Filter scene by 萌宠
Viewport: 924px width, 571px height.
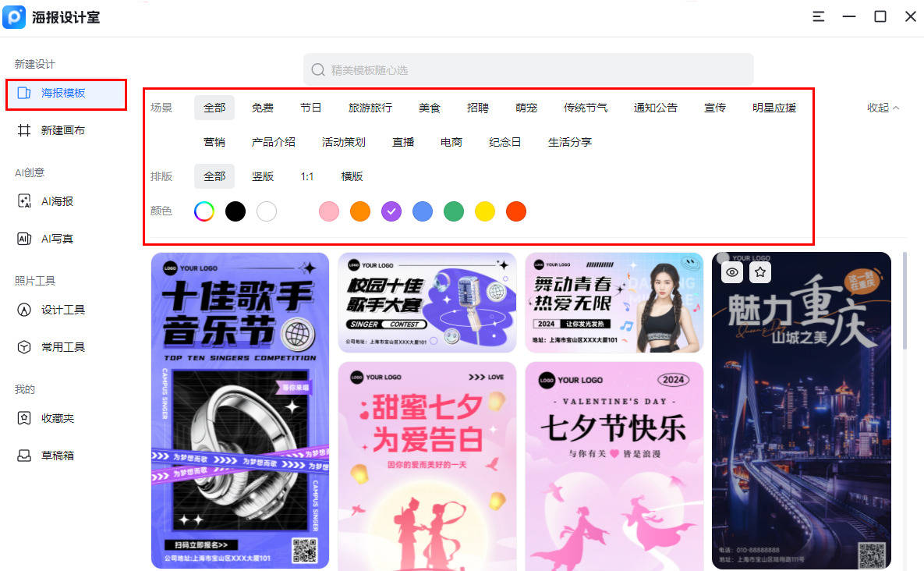click(526, 108)
